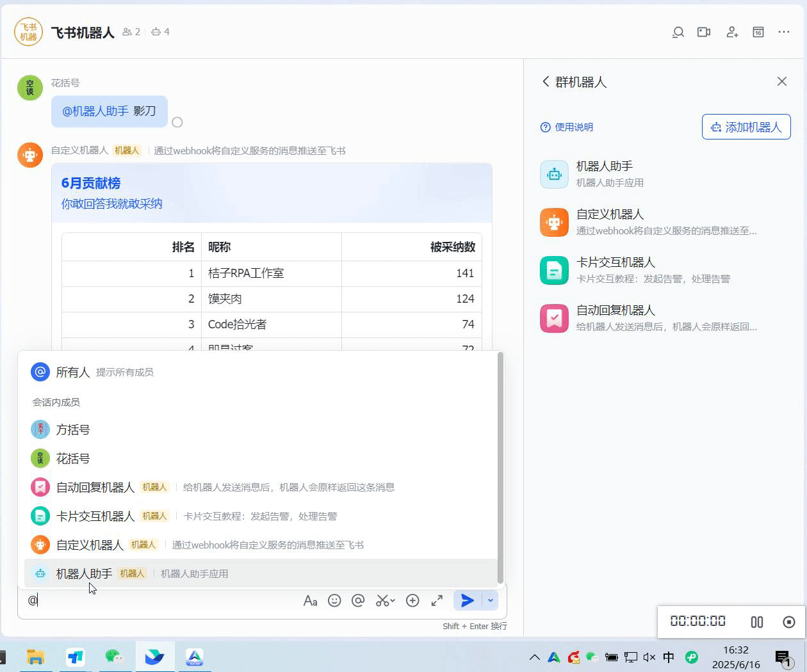
Task: Open the more options ellipsis menu
Action: pyautogui.click(x=784, y=32)
